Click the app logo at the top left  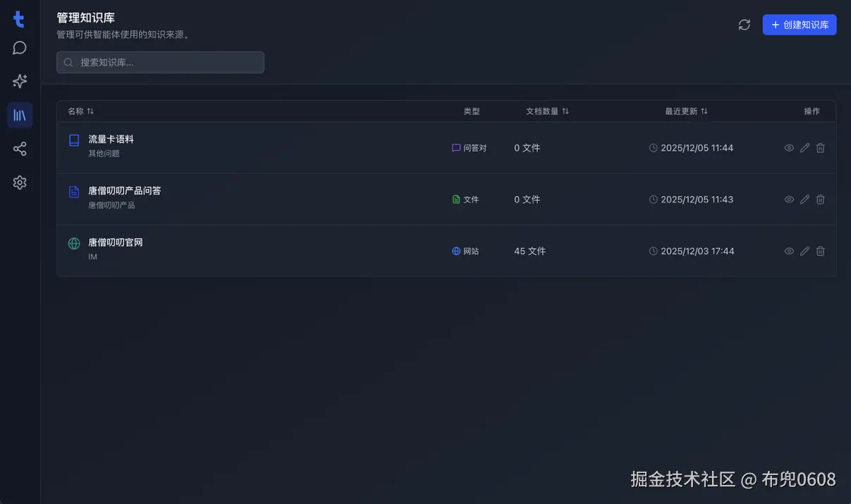(18, 19)
